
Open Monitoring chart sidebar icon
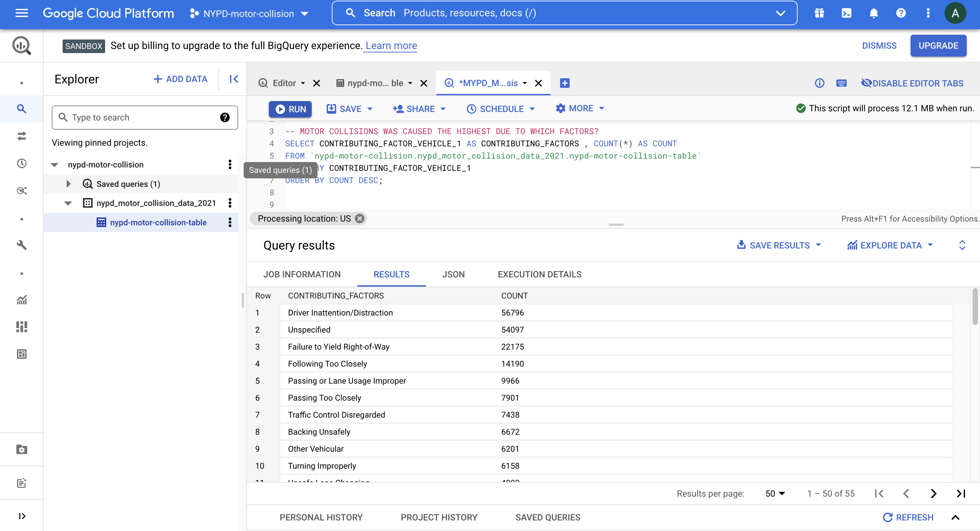(22, 300)
